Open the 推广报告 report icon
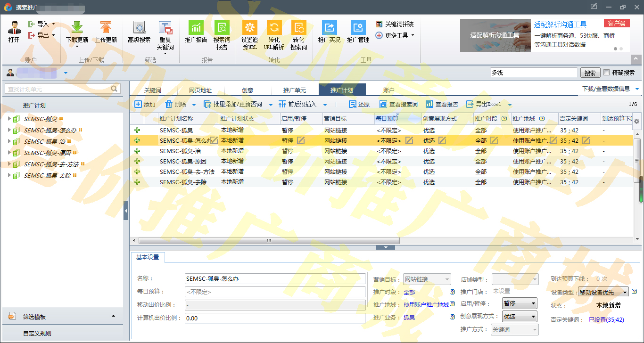The height and width of the screenshot is (343, 644). (196, 27)
